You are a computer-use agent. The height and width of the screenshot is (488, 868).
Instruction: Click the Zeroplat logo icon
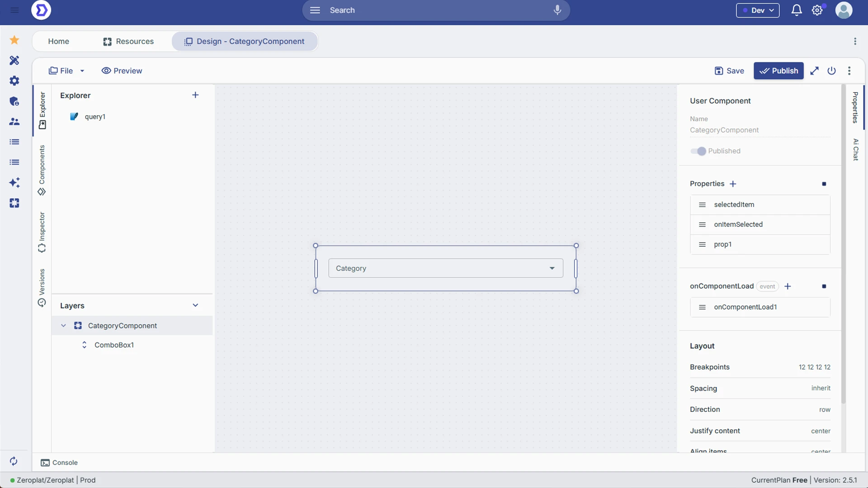[x=41, y=10]
